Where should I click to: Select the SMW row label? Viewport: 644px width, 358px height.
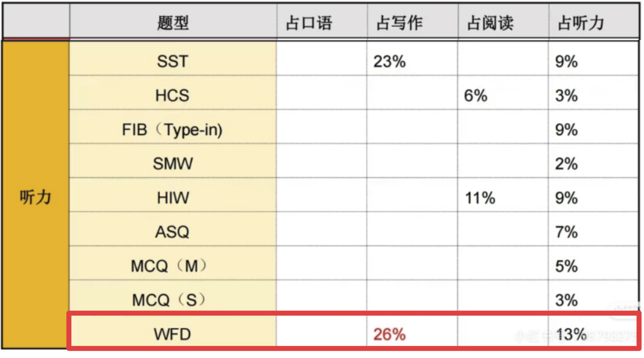click(x=173, y=164)
